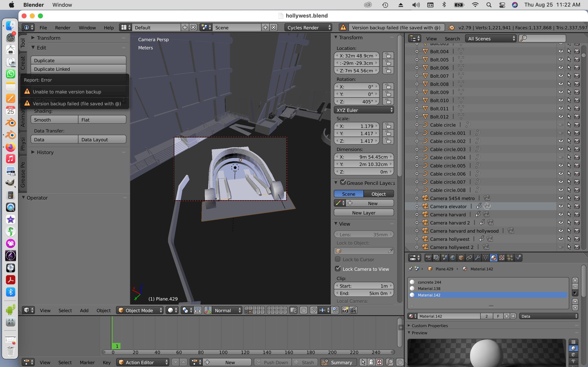Open the World properties globe tab
This screenshot has width=588, height=367.
click(x=453, y=258)
